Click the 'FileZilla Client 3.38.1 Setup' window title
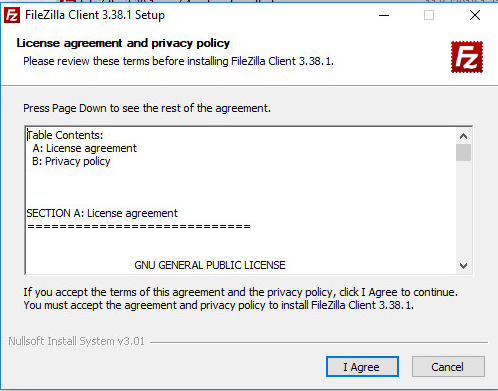Image resolution: width=498 pixels, height=391 pixels. (95, 15)
